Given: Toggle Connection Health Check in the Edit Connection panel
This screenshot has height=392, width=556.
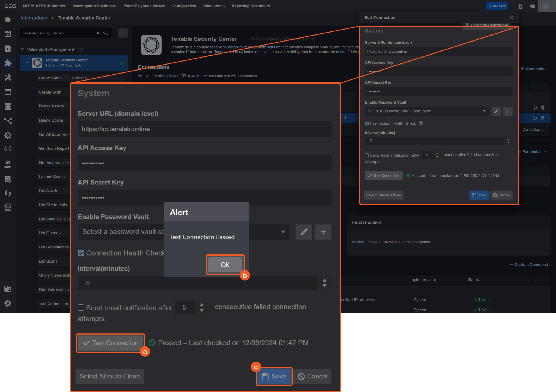Looking at the screenshot, I should coord(367,123).
